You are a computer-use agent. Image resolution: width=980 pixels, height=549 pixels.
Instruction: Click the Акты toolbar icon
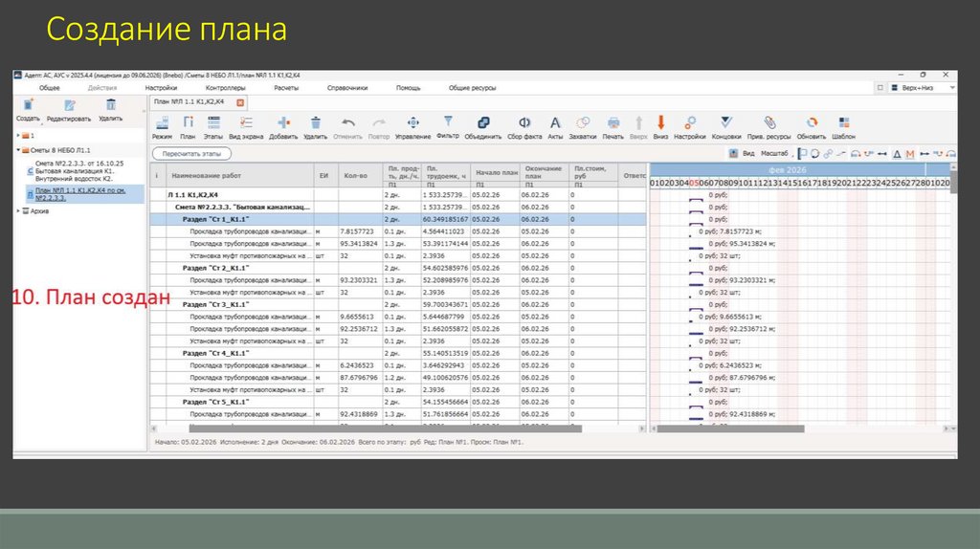(555, 123)
